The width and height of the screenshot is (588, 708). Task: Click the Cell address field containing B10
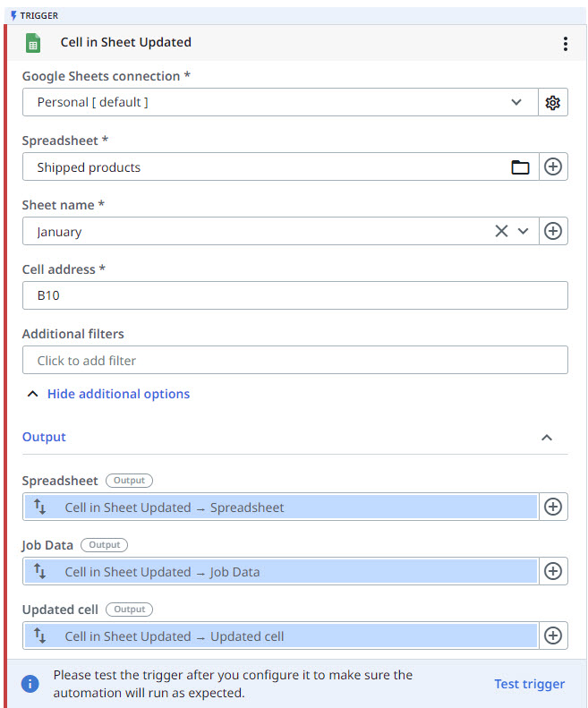(294, 296)
